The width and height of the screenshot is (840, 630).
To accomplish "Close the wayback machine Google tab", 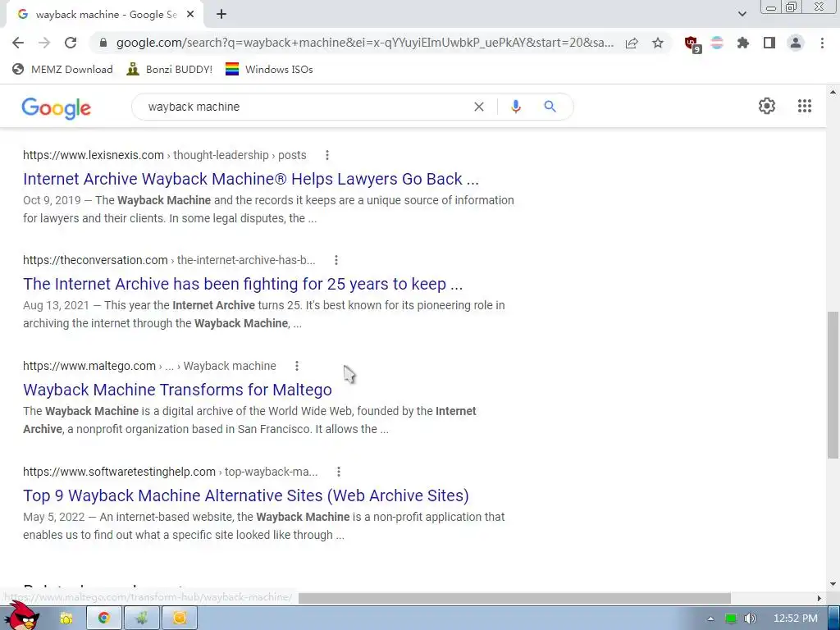I will coord(190,15).
